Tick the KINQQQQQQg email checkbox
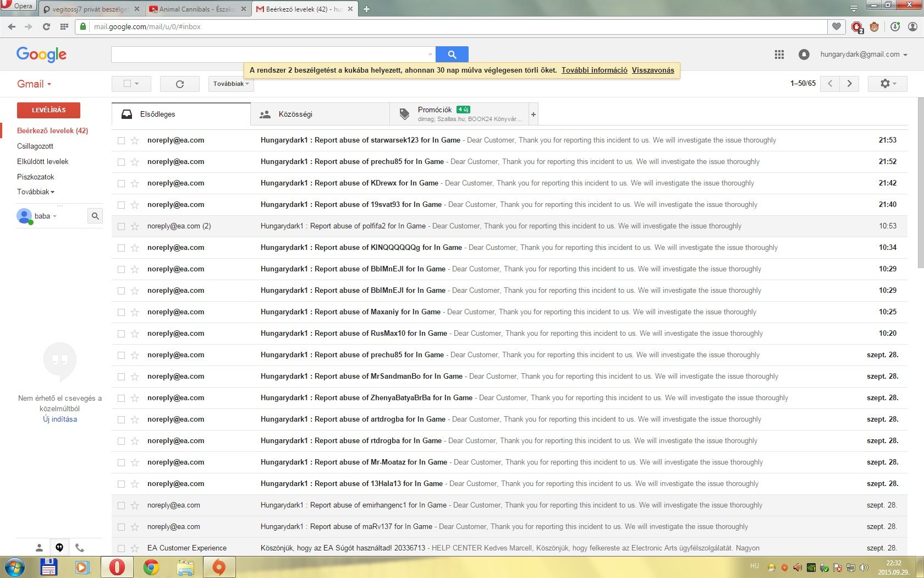This screenshot has height=578, width=924. coord(121,248)
